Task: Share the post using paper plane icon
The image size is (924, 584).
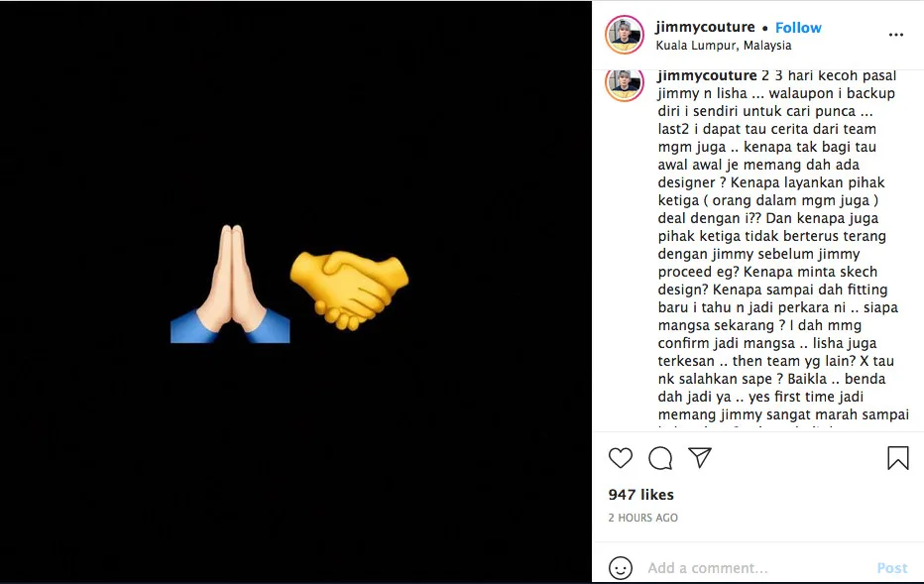Action: point(700,458)
